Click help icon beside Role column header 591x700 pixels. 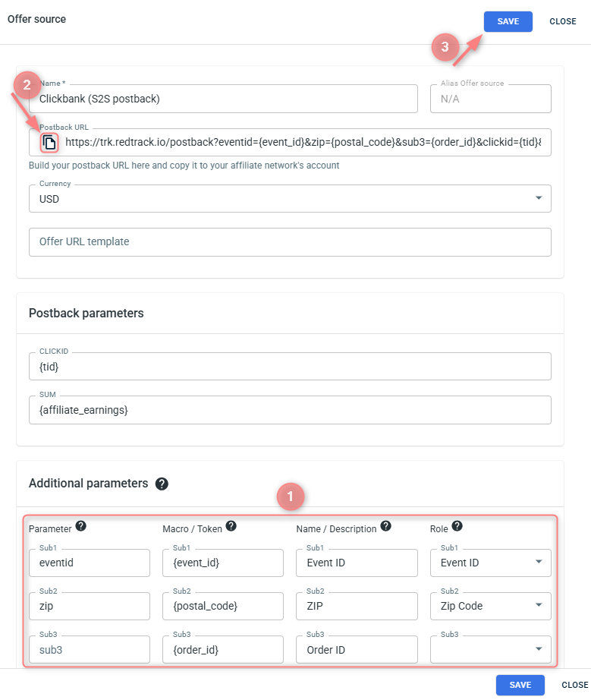point(457,526)
